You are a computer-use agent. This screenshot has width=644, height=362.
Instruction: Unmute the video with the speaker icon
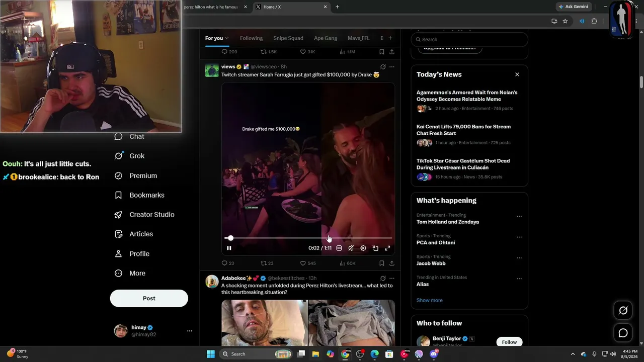click(351, 248)
